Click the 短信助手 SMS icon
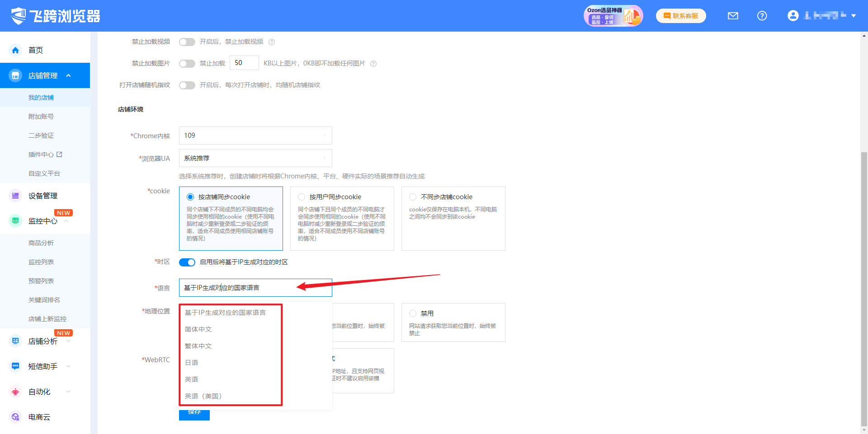This screenshot has height=434, width=868. click(15, 366)
